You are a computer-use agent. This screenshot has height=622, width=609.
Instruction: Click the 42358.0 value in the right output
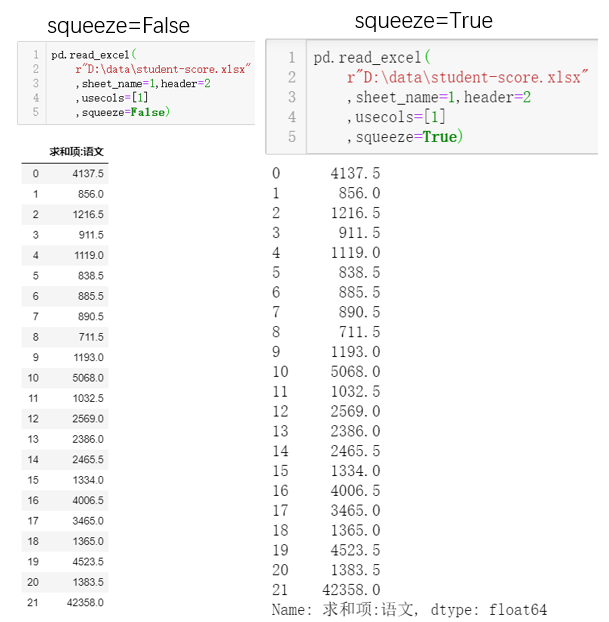coord(349,590)
